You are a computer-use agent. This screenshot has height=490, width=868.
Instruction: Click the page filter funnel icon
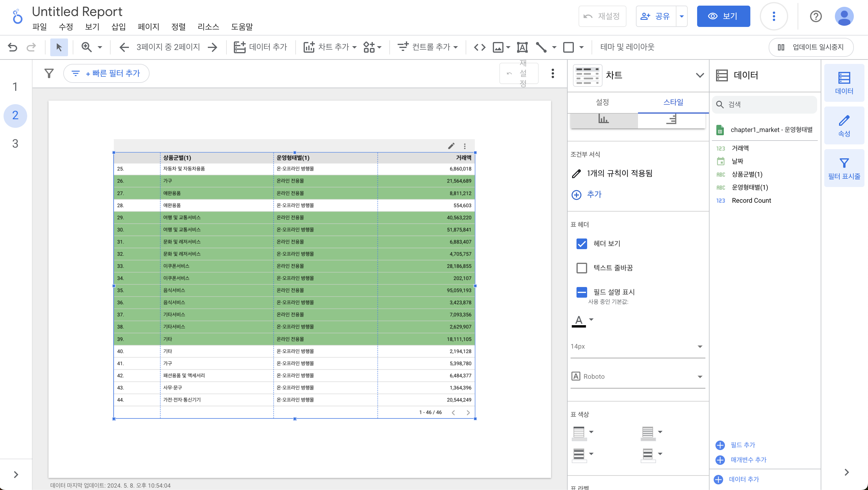coord(49,73)
